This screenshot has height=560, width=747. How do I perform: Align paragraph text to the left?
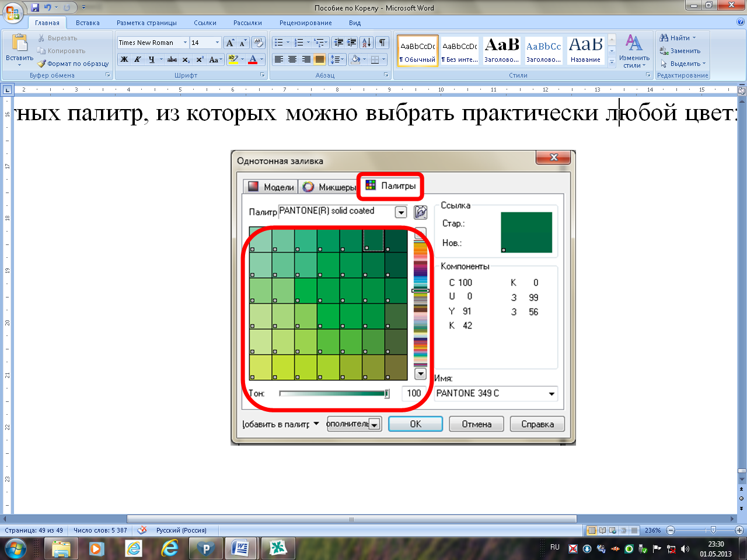point(279,60)
